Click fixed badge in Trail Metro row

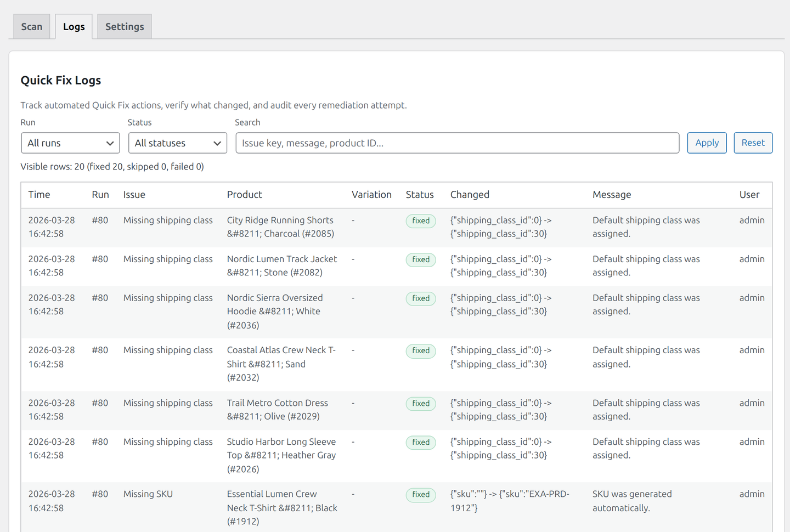click(x=421, y=404)
